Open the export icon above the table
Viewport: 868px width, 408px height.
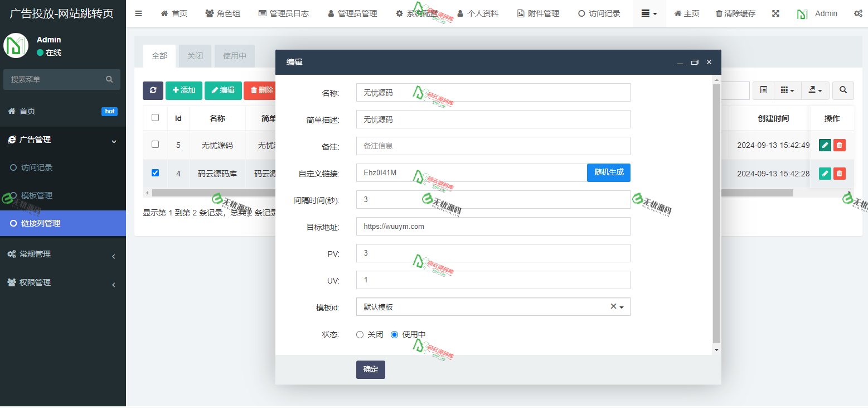click(x=814, y=90)
